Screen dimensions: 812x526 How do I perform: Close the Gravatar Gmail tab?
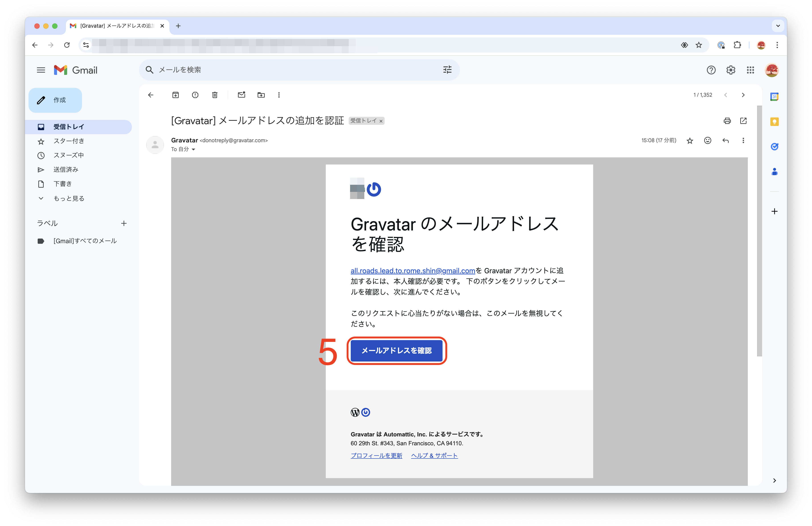[162, 26]
